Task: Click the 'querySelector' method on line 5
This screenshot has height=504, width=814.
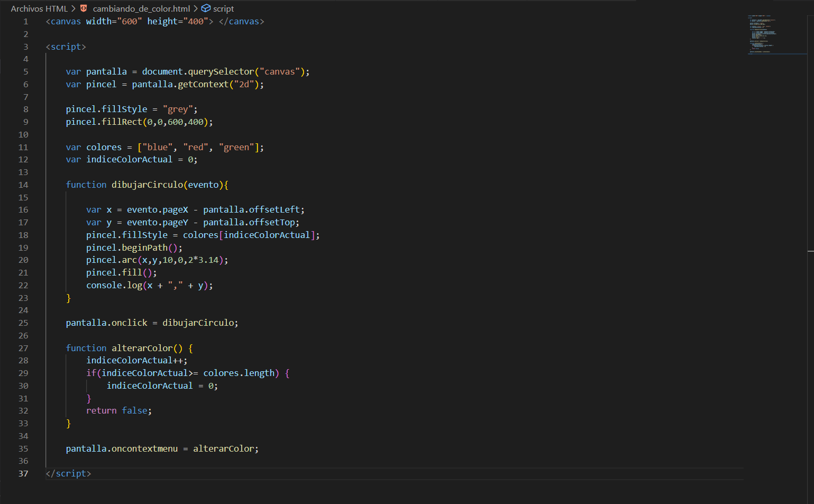Action: coord(221,72)
